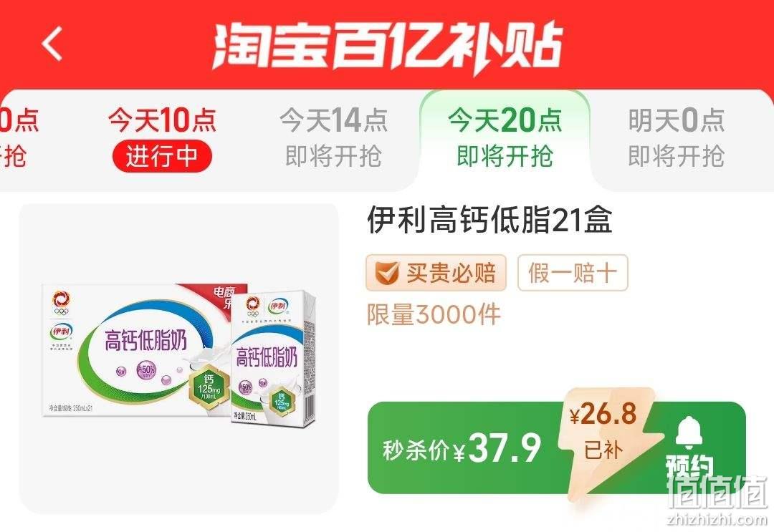Tap the 限量3000件 stock limit text
The width and height of the screenshot is (774, 532).
point(434,314)
